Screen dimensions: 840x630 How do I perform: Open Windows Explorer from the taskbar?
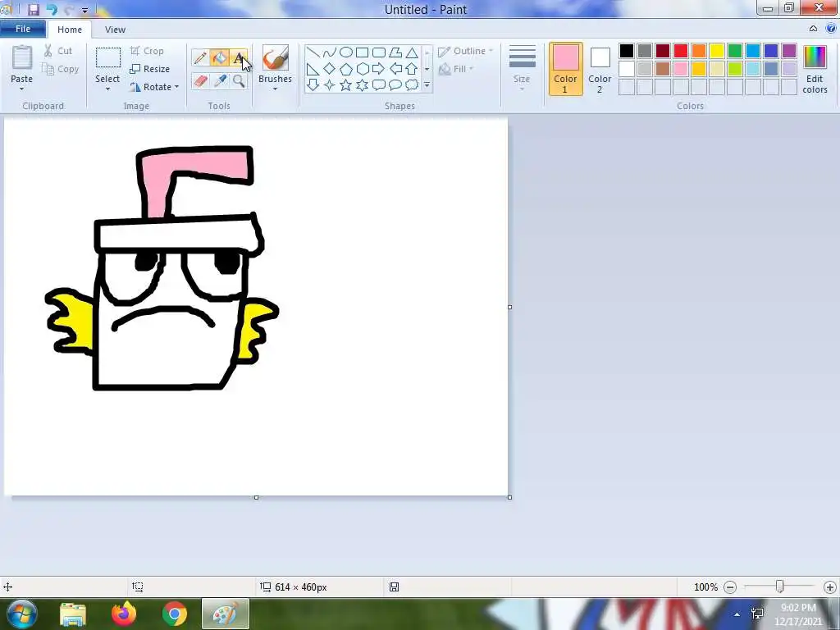[73, 614]
